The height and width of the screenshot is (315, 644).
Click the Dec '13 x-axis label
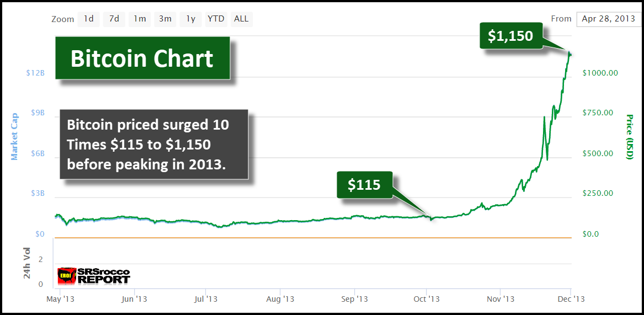[571, 299]
